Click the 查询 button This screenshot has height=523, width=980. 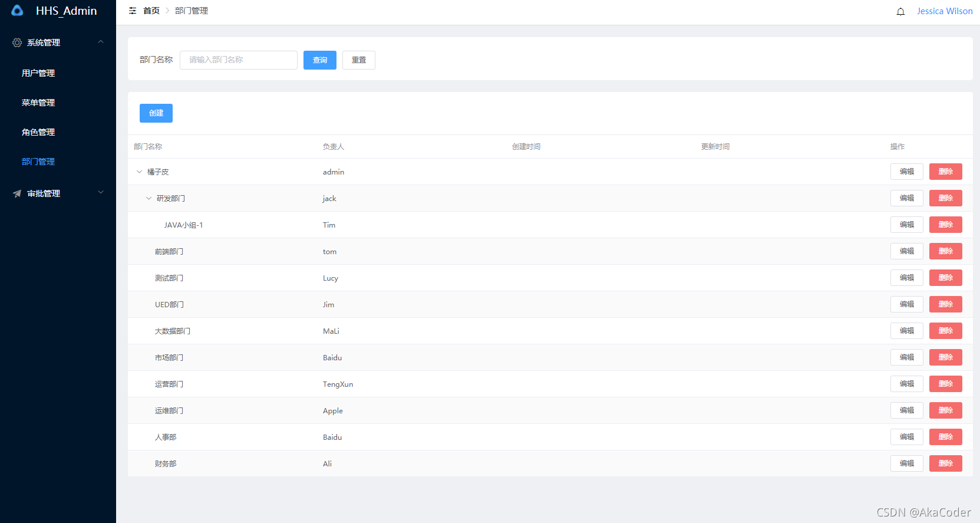tap(320, 60)
